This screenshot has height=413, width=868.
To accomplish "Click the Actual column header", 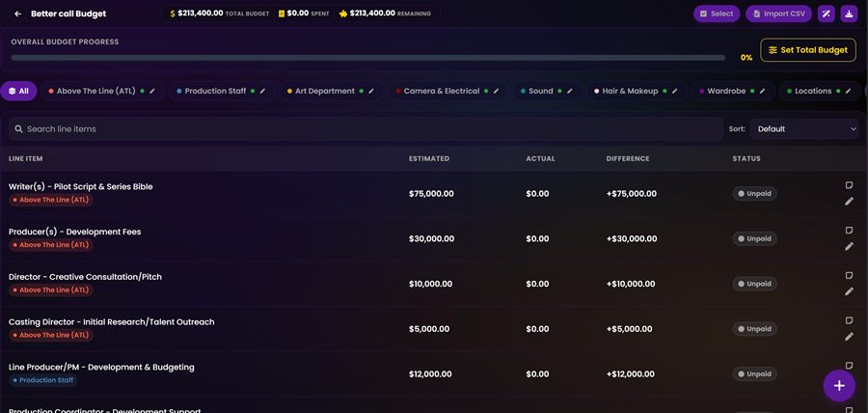I will (x=540, y=159).
